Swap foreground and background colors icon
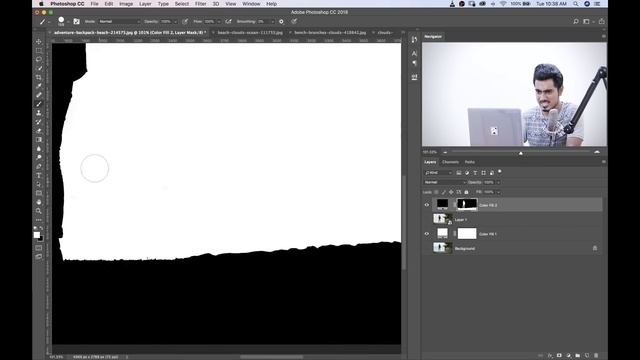This screenshot has width=640, height=360. 41,229
